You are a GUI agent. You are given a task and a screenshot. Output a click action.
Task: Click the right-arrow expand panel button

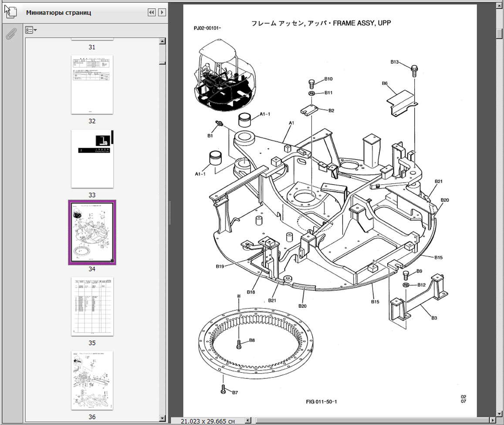coord(162,13)
